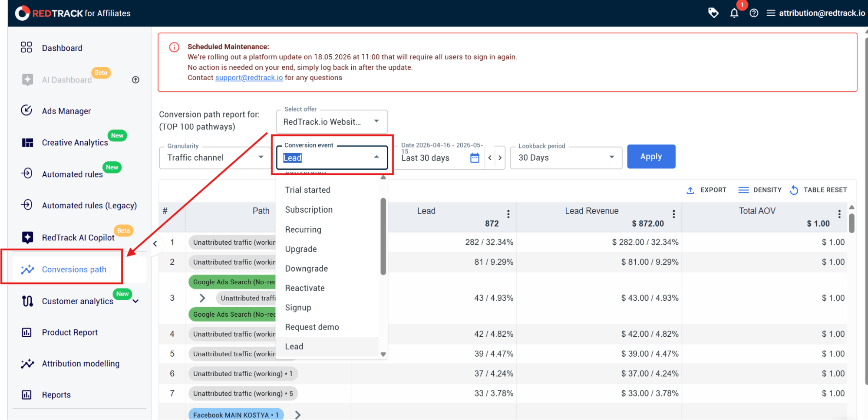Click the Apply button
The width and height of the screenshot is (868, 420).
coord(651,157)
